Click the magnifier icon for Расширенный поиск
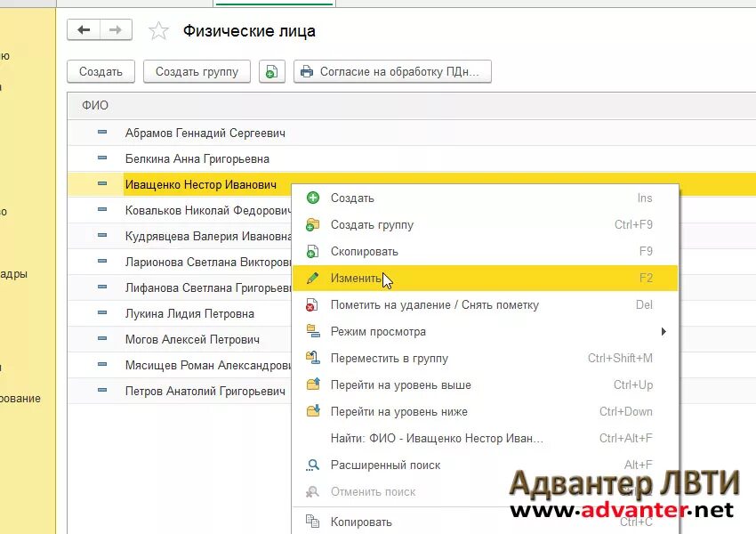 (313, 465)
